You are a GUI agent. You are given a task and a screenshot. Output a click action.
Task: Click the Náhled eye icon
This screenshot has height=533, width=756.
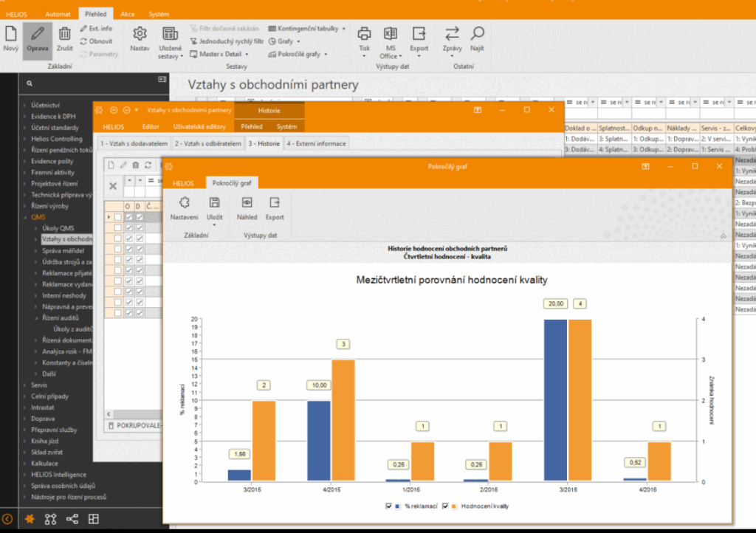(247, 203)
